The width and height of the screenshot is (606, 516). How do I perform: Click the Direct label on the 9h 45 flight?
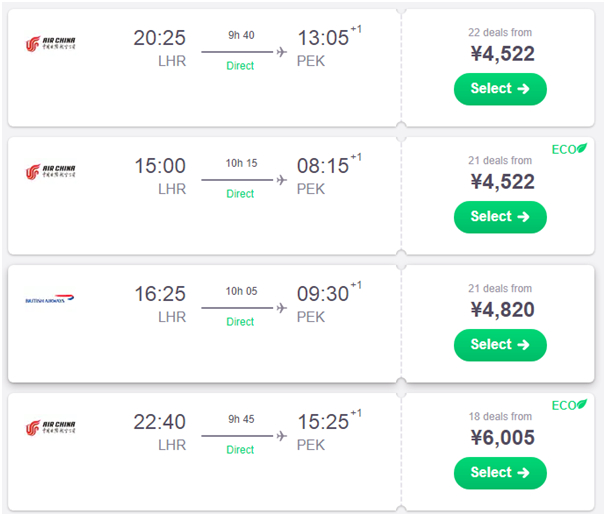click(x=240, y=450)
